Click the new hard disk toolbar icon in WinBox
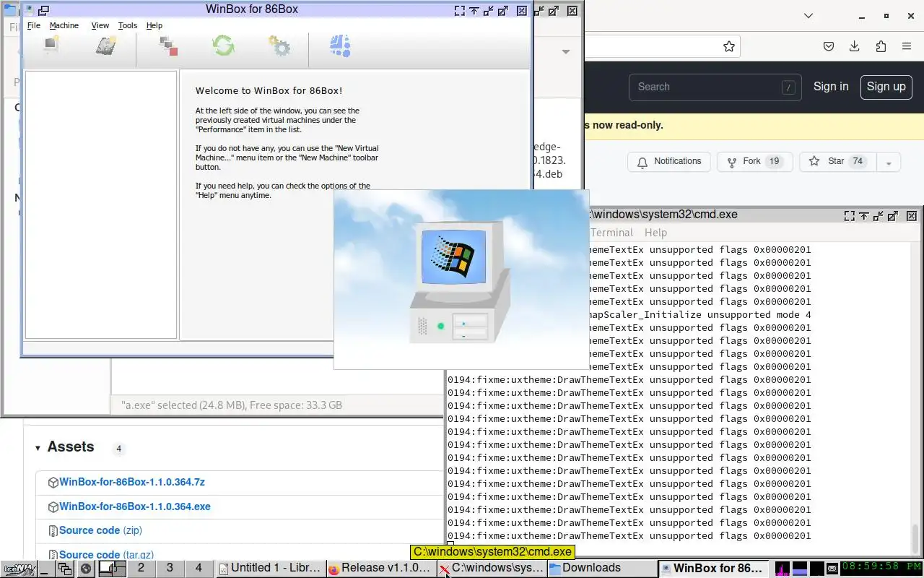This screenshot has width=924, height=578. click(106, 46)
